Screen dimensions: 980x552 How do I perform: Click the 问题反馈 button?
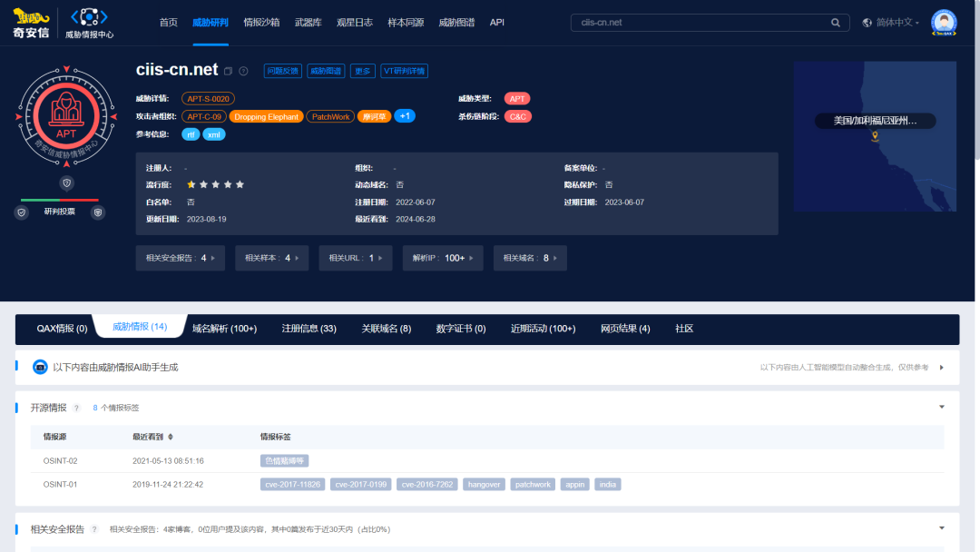point(282,71)
